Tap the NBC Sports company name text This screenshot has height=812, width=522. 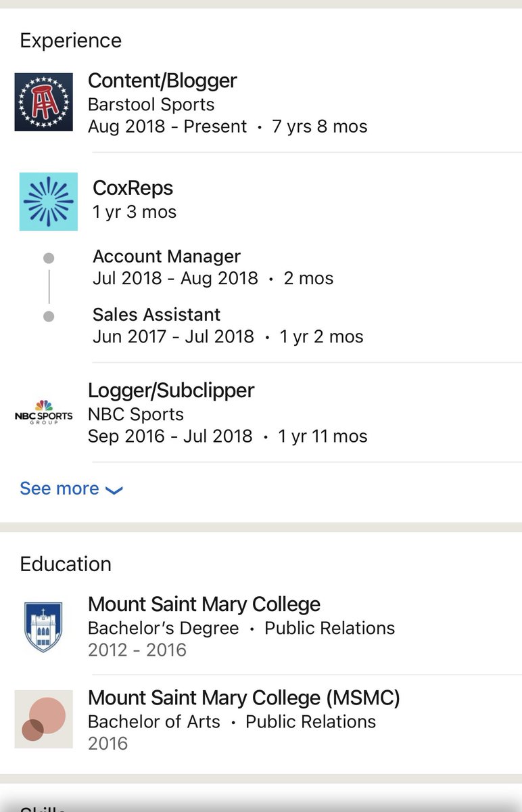(x=136, y=414)
